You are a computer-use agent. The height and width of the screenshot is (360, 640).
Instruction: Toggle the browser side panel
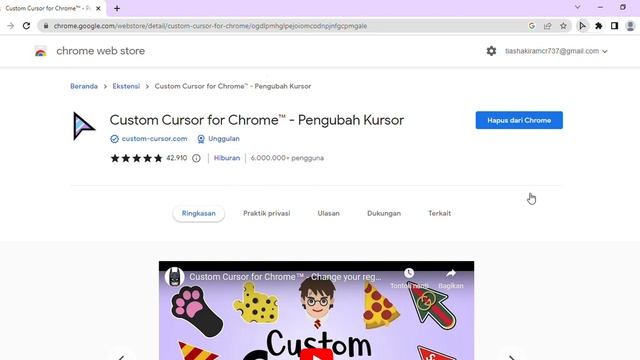614,26
